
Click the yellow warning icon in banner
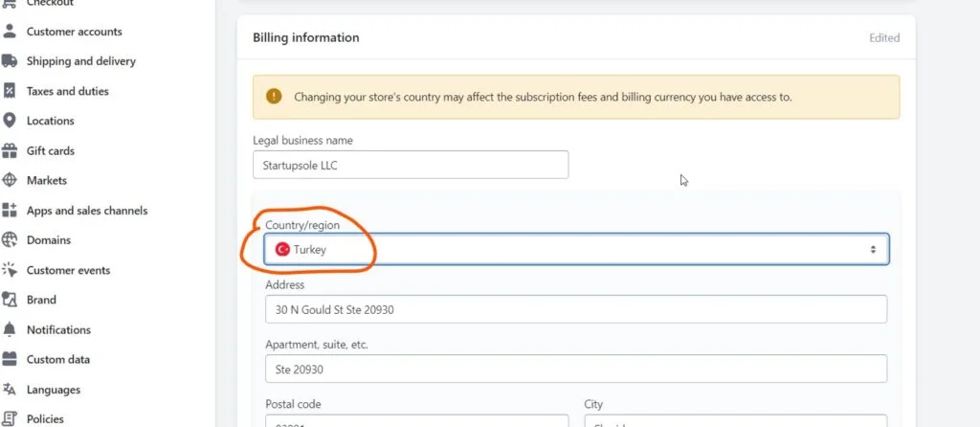point(275,96)
